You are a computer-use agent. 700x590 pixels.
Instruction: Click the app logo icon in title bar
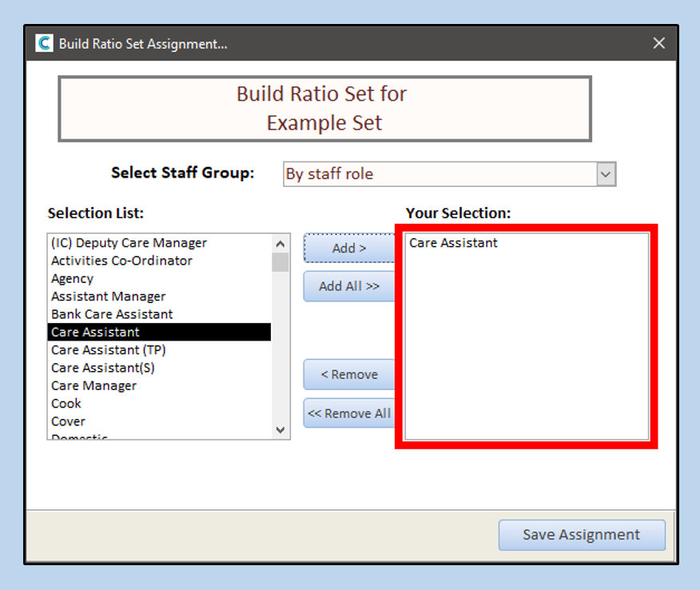point(45,43)
